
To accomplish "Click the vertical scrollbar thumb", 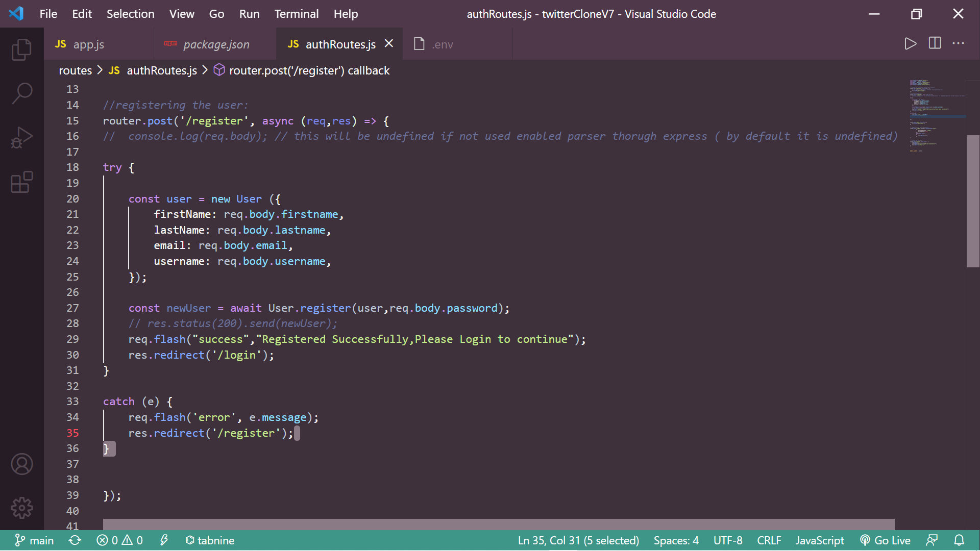I will point(973,201).
